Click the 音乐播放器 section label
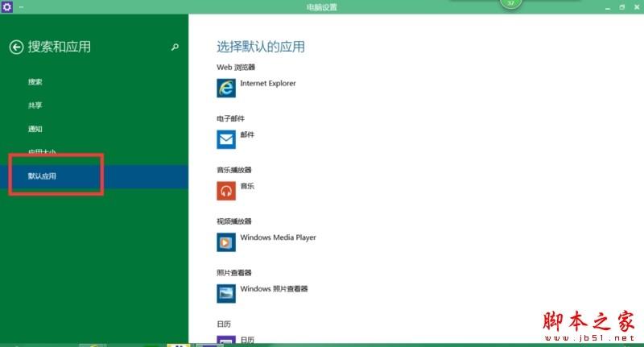 click(233, 170)
